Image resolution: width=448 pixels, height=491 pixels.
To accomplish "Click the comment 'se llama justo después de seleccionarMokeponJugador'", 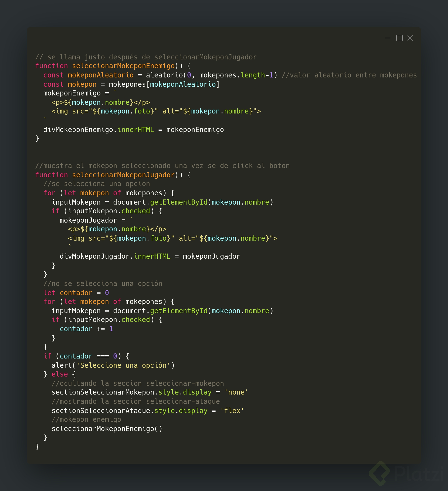I will coord(146,57).
